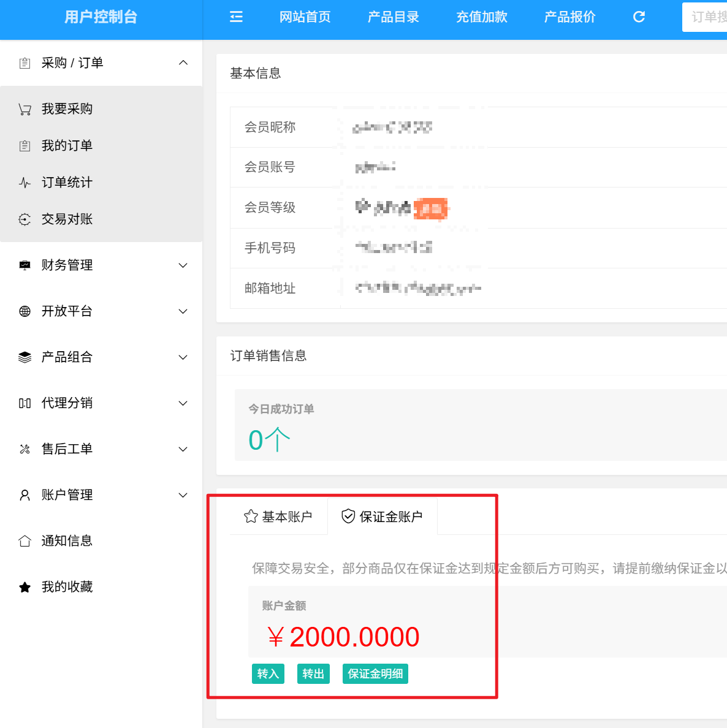Click the hamburger menu collapse icon
Image resolution: width=727 pixels, height=728 pixels.
[x=236, y=17]
